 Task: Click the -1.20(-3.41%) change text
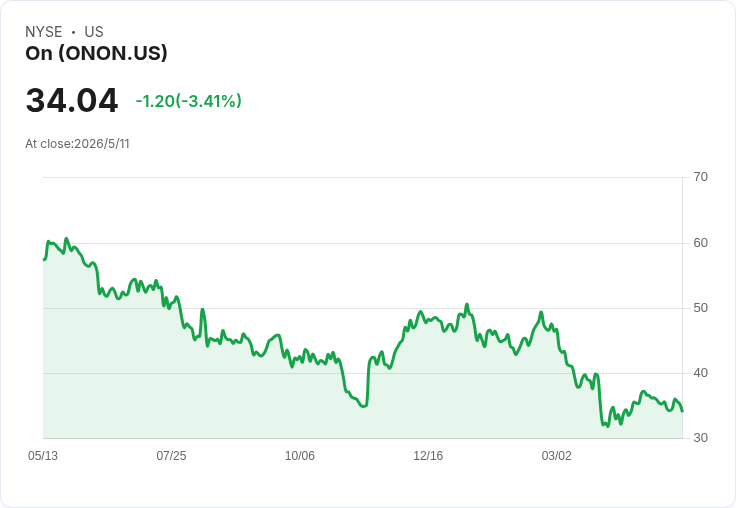[189, 101]
